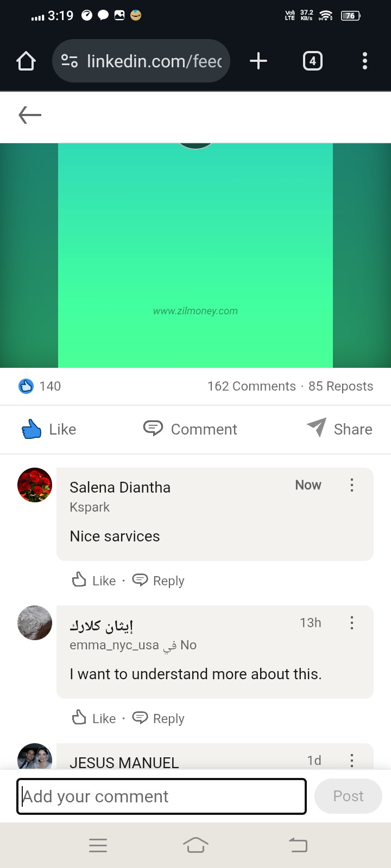Reply to the 'I want to understand' comment

coord(159,718)
